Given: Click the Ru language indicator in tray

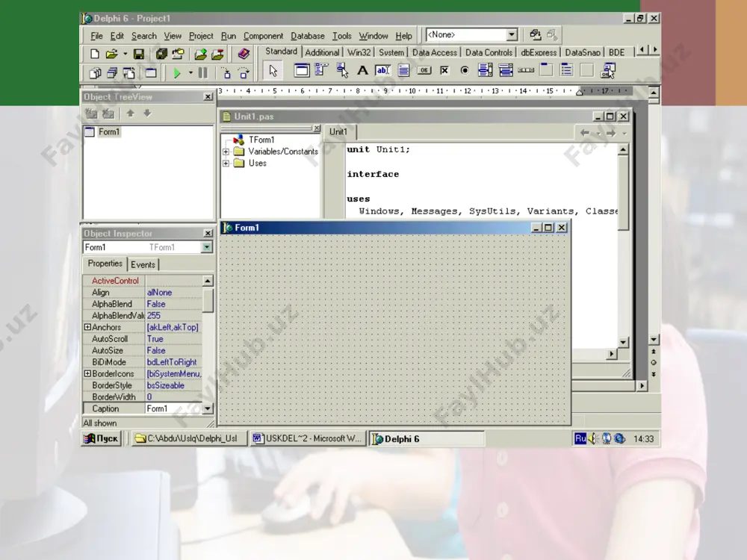Looking at the screenshot, I should click(x=580, y=438).
